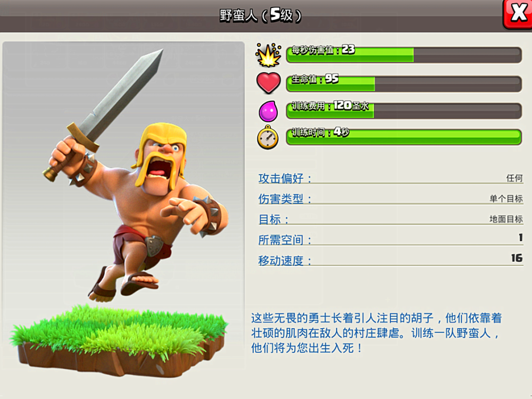Click the 野蛮人 (5级) title text
Image resolution: width=532 pixels, height=399 pixels.
[260, 15]
